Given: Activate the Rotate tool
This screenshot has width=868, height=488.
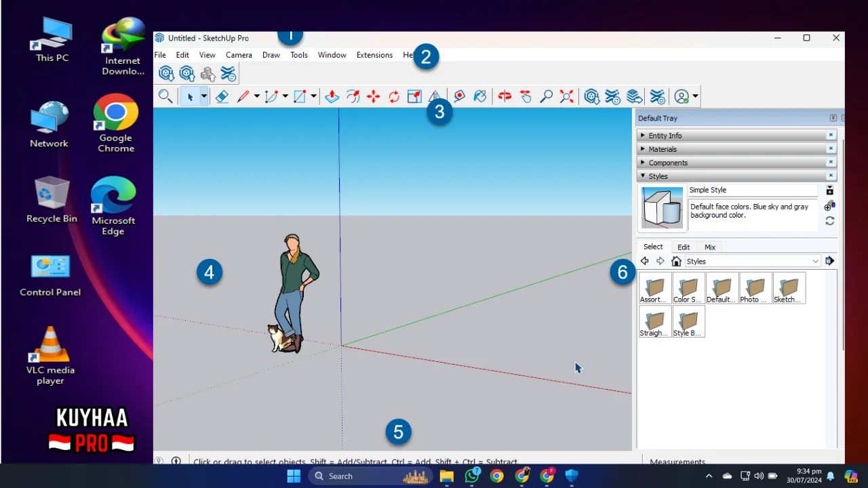Looking at the screenshot, I should click(394, 97).
